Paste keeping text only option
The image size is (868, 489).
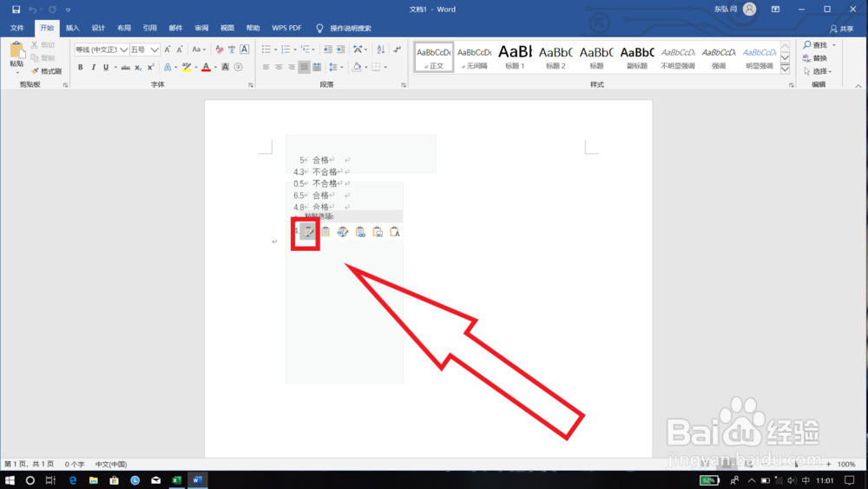click(395, 232)
